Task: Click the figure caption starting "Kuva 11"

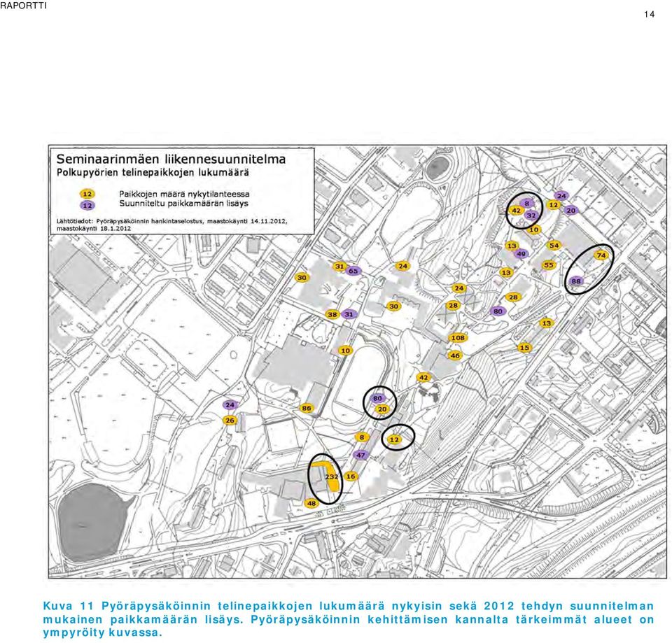Action: (349, 619)
